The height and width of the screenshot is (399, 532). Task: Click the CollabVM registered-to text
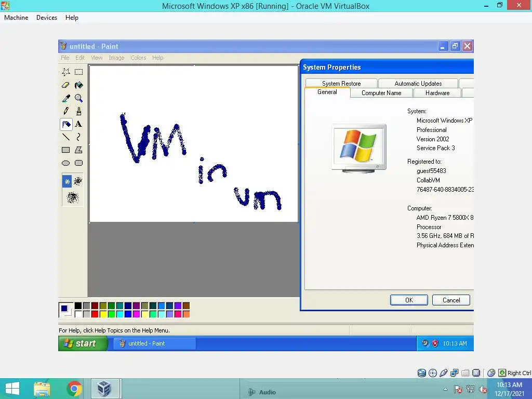point(428,180)
